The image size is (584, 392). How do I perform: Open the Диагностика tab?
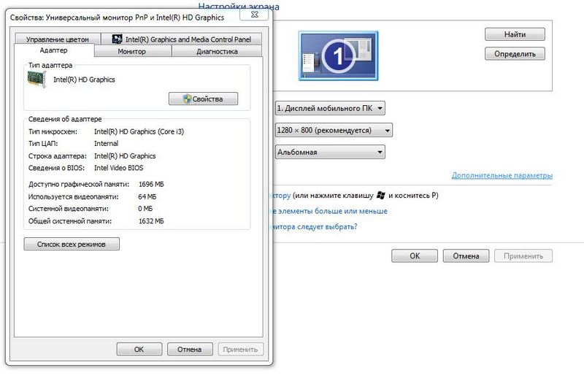point(216,52)
